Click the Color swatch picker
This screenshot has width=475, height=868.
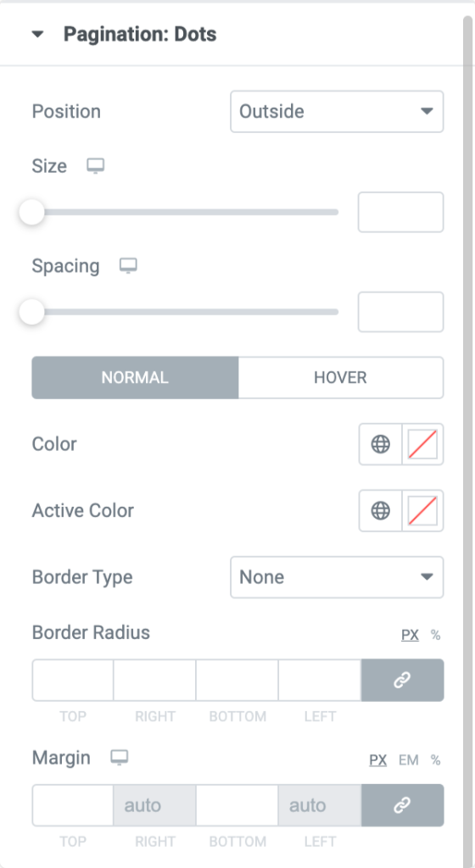[422, 444]
